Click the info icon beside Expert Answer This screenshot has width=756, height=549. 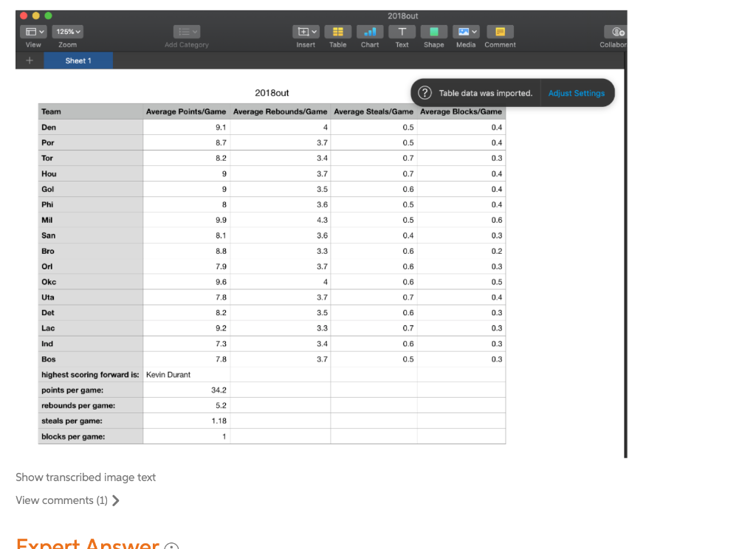click(171, 547)
